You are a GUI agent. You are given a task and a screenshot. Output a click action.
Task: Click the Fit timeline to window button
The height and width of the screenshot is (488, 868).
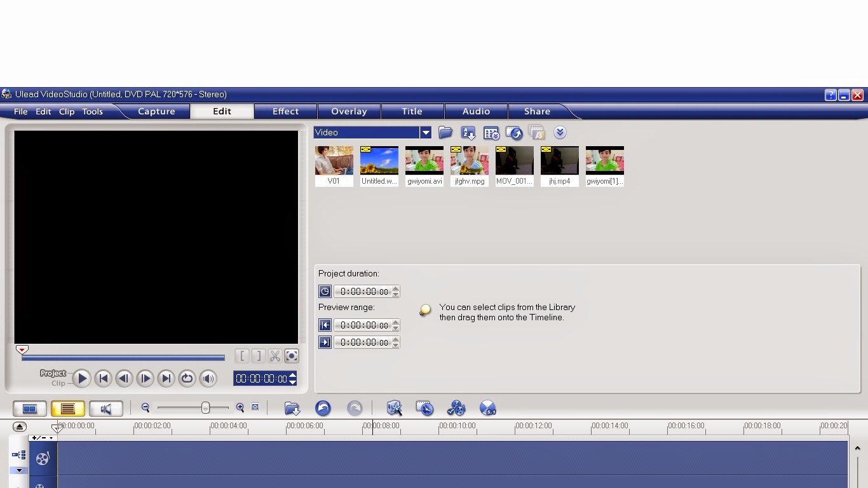pos(255,407)
